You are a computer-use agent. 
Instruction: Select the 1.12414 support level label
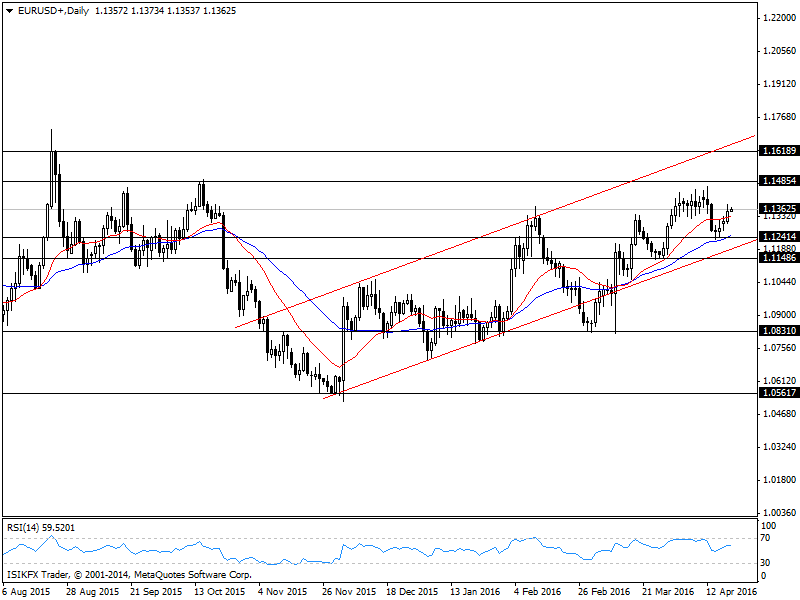[x=779, y=237]
